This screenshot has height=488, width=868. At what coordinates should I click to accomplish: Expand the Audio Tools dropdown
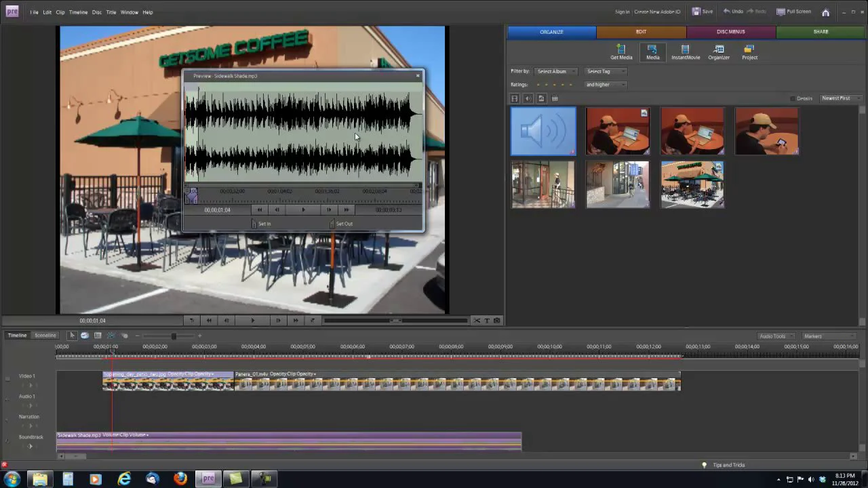[x=776, y=336]
